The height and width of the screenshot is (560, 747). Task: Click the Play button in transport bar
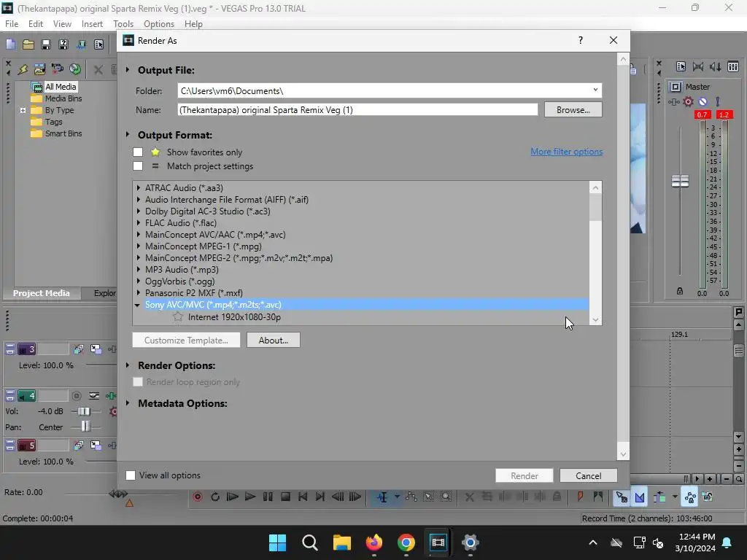249,497
